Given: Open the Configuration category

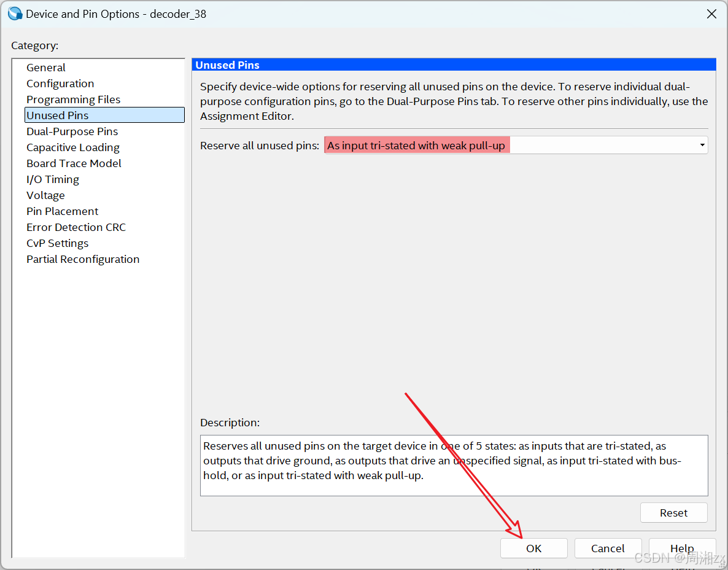Looking at the screenshot, I should point(60,84).
